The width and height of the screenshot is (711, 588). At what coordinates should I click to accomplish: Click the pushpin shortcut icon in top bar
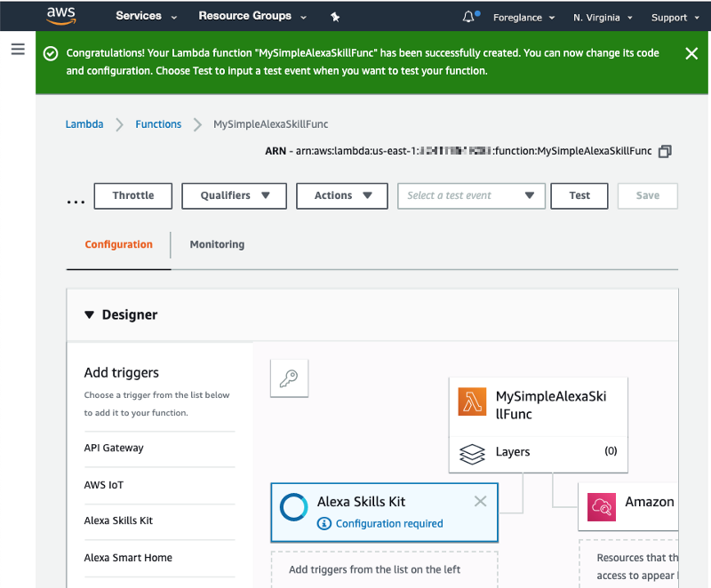point(335,15)
